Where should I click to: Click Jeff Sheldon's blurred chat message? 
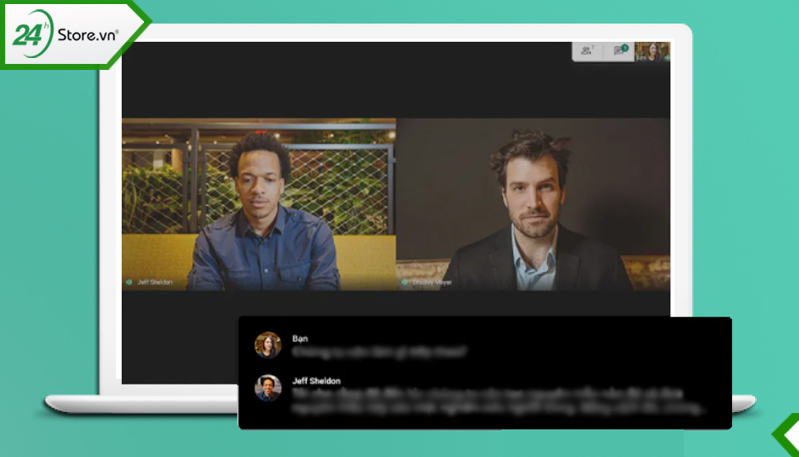click(498, 401)
